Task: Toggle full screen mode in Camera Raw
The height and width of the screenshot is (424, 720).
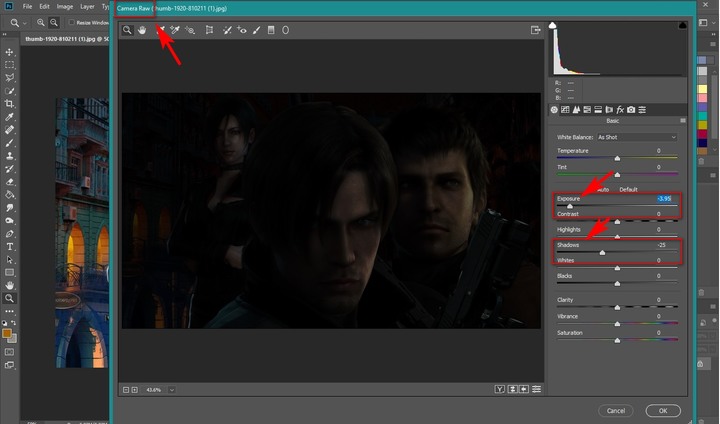Action: click(535, 30)
